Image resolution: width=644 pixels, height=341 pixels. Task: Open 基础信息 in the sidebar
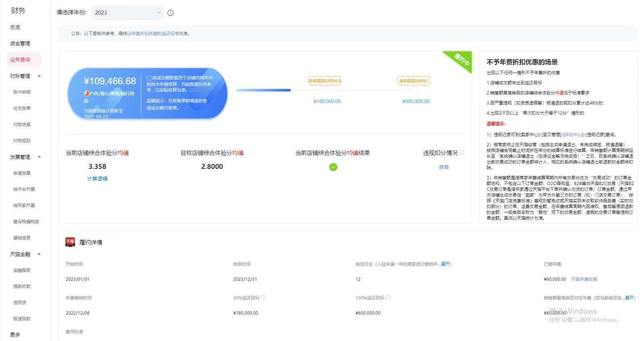click(x=22, y=238)
